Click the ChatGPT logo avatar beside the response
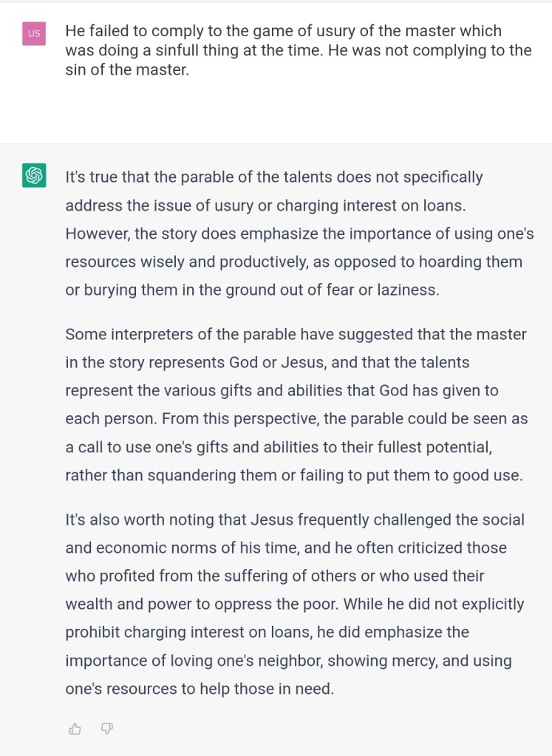Image resolution: width=552 pixels, height=756 pixels. coord(34,176)
